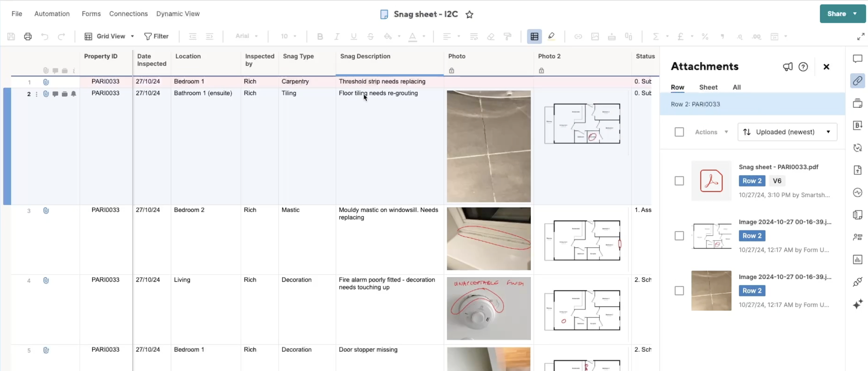
Task: Open the Uploaded (newest) sort dropdown
Action: point(787,132)
